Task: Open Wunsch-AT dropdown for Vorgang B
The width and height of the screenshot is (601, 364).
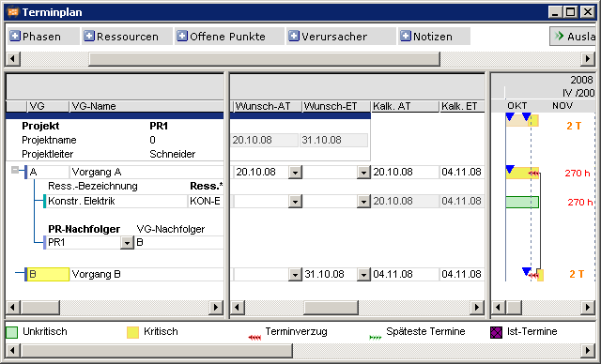Action: point(295,275)
